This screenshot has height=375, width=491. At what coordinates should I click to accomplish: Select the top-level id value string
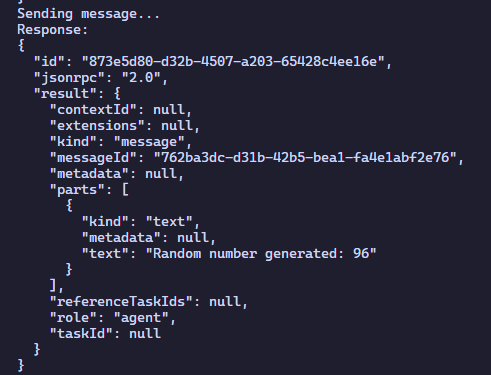[233, 62]
